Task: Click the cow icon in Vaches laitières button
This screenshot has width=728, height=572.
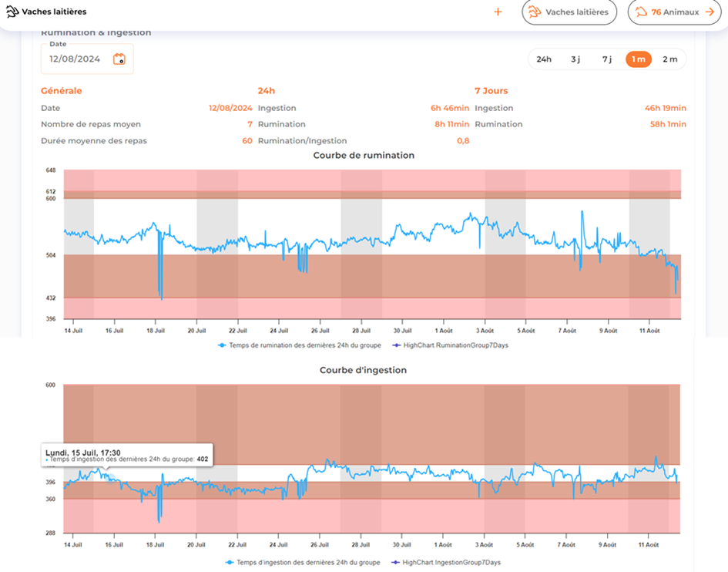Action: point(535,12)
